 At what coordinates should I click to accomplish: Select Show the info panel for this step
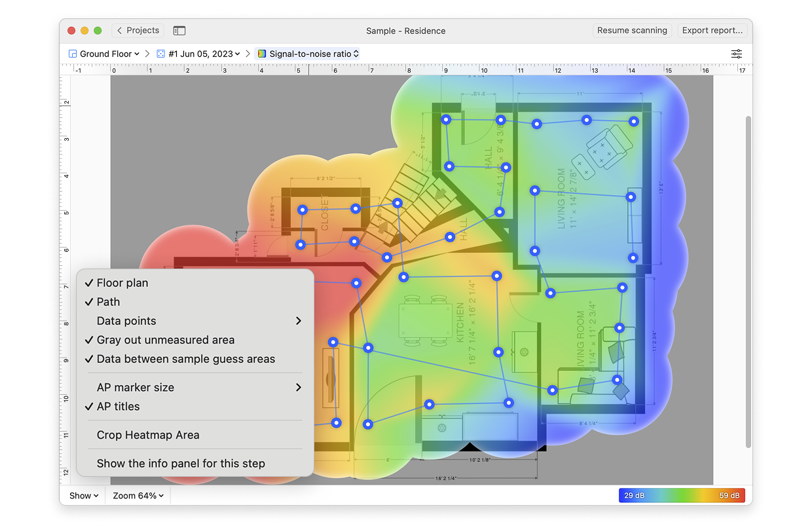click(x=195, y=463)
